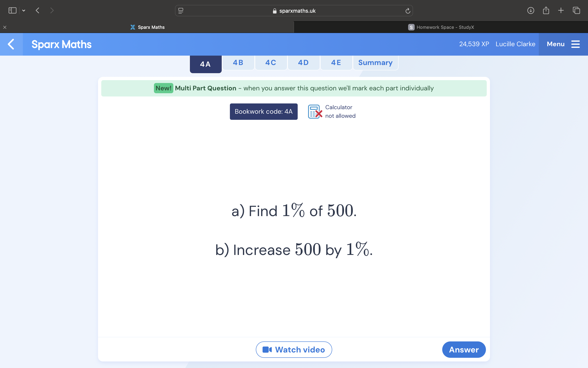The width and height of the screenshot is (588, 368).
Task: Click the New! badge in banner
Action: coord(164,88)
